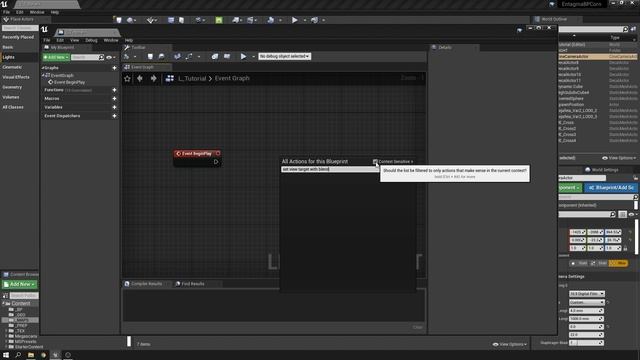Screen dimensions: 640x360
Task: Open File Explorer from the taskbar
Action: tap(31, 355)
